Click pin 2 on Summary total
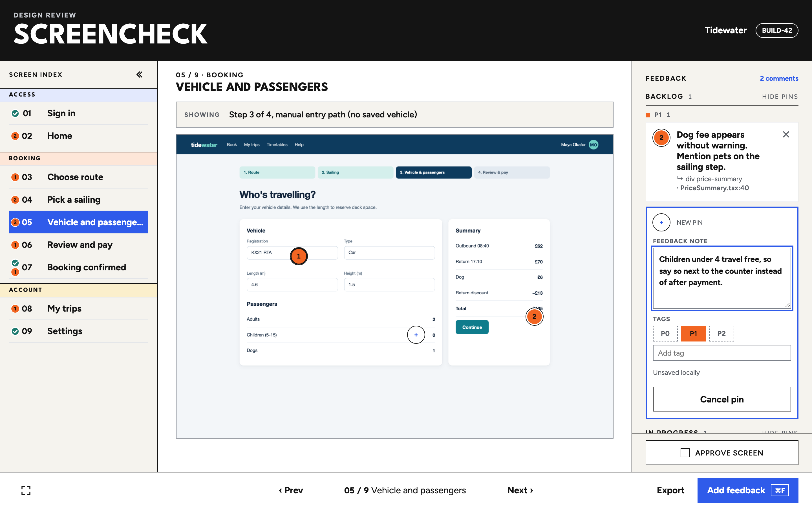Viewport: 812px width, 508px height. 534,316
